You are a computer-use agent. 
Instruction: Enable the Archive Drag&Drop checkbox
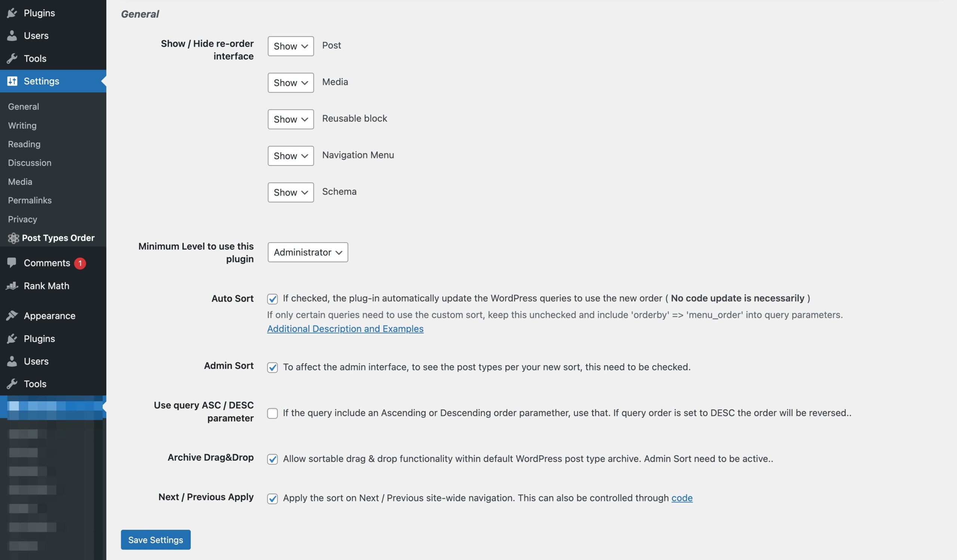(x=273, y=459)
